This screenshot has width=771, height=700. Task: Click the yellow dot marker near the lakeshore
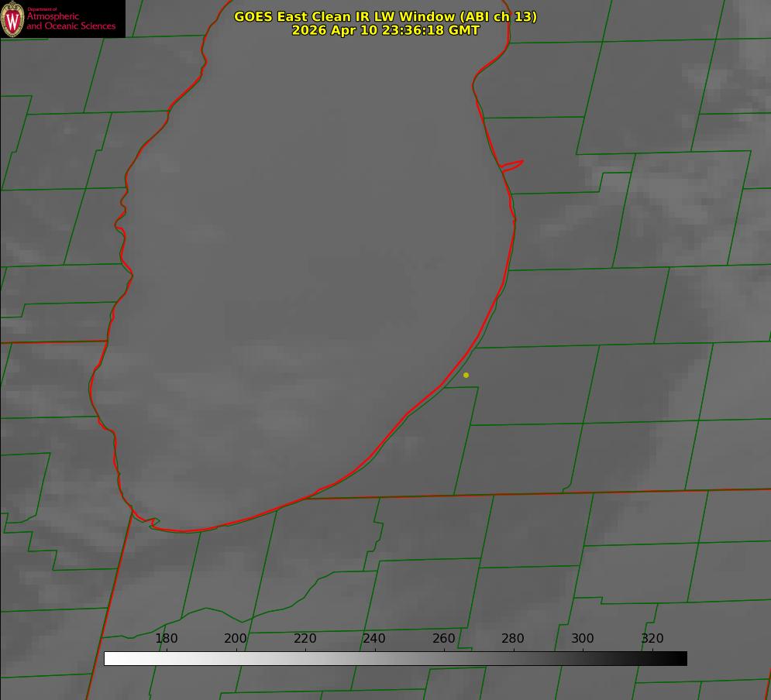466,375
